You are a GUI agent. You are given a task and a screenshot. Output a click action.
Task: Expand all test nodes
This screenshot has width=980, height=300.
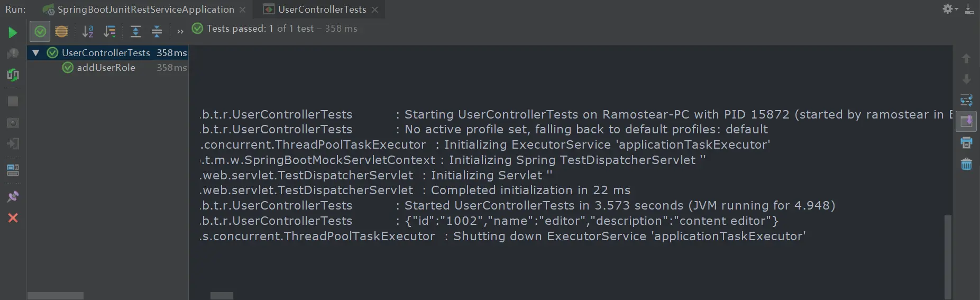point(135,32)
